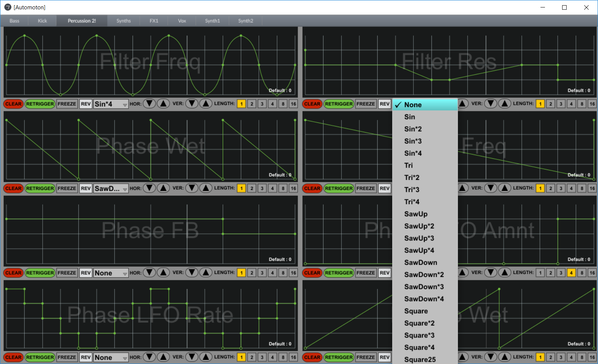This screenshot has width=598, height=364.
Task: Open the Sin*4 waveform dropdown
Action: click(x=111, y=104)
